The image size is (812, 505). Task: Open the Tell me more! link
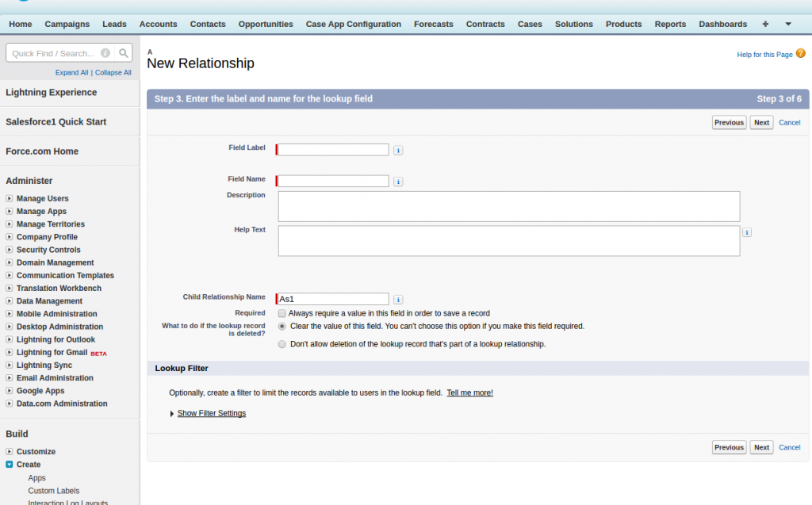point(469,392)
